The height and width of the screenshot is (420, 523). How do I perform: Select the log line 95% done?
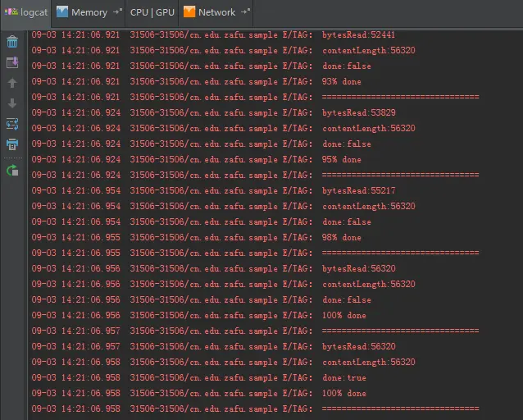197,160
